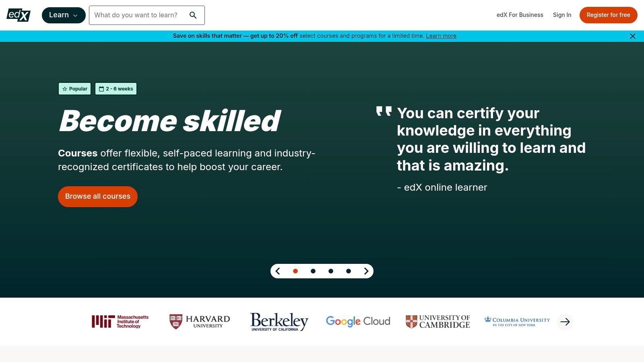
Task: Open edX For Business page
Action: pos(520,15)
